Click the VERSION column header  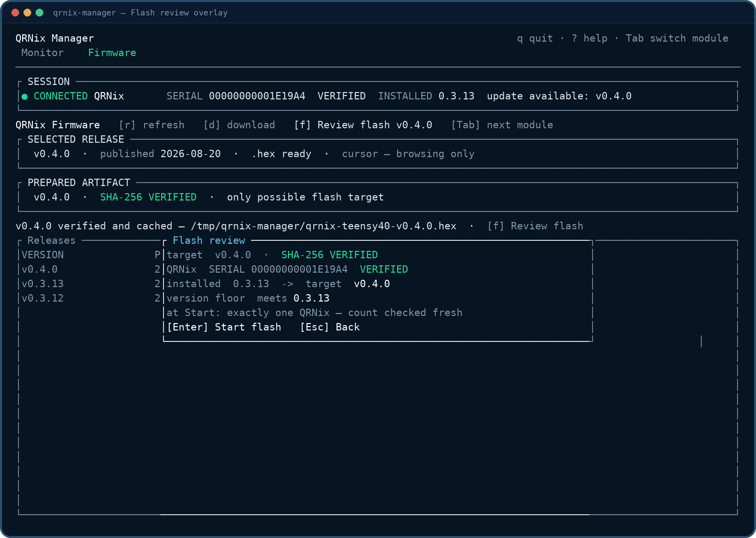[x=43, y=255]
